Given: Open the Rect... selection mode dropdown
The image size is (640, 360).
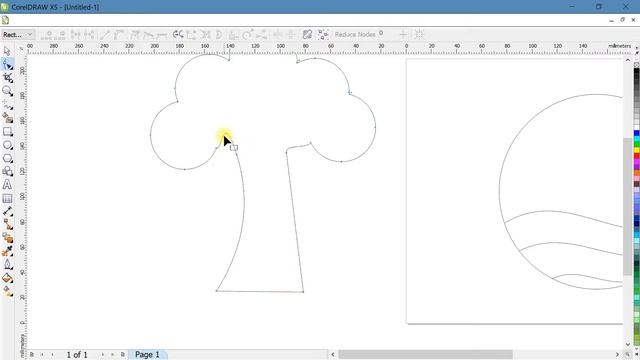Looking at the screenshot, I should pos(18,35).
